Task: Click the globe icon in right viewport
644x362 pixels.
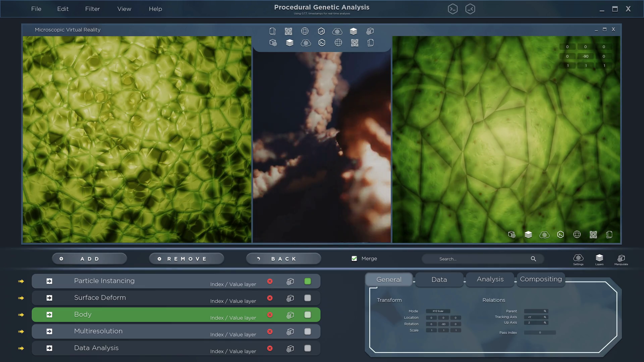Action: click(x=577, y=235)
